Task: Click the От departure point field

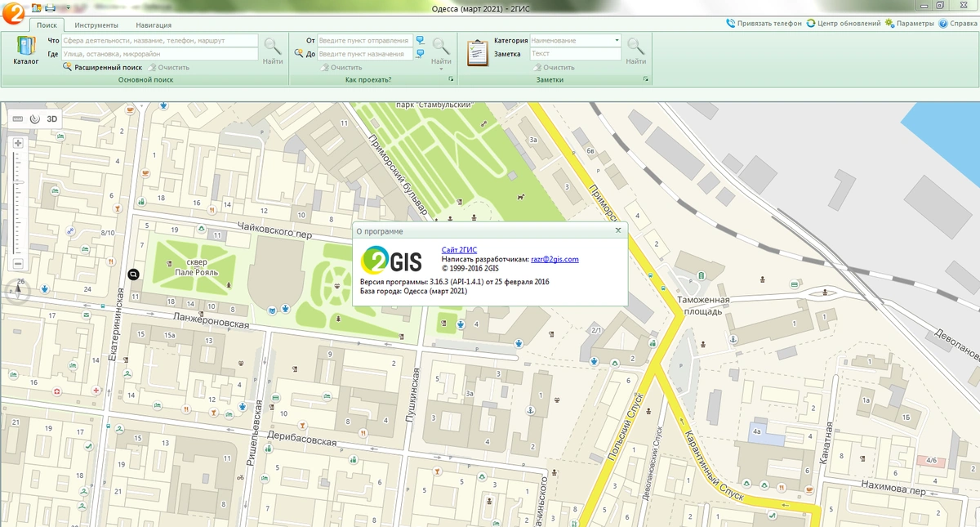Action: (x=365, y=40)
